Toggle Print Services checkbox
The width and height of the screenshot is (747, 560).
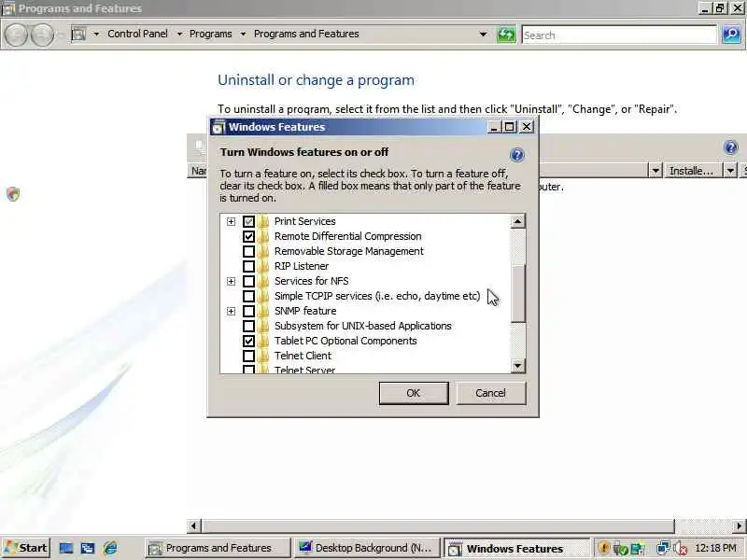tap(248, 221)
